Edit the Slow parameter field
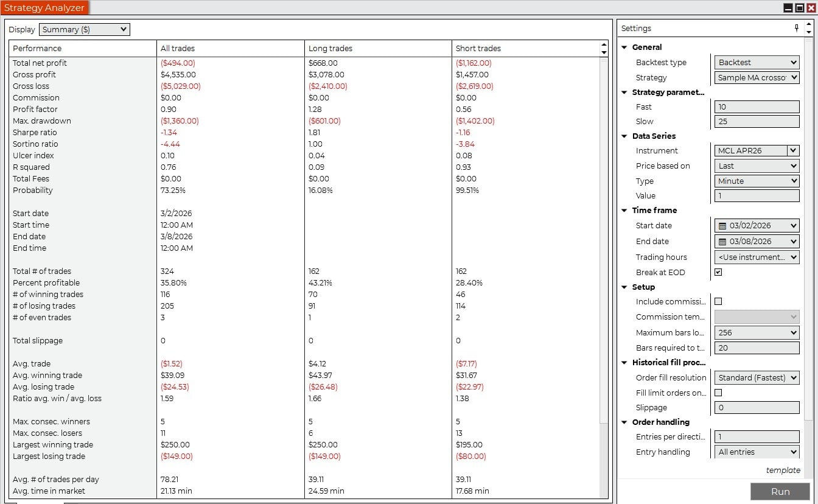The height and width of the screenshot is (504, 818). (757, 121)
